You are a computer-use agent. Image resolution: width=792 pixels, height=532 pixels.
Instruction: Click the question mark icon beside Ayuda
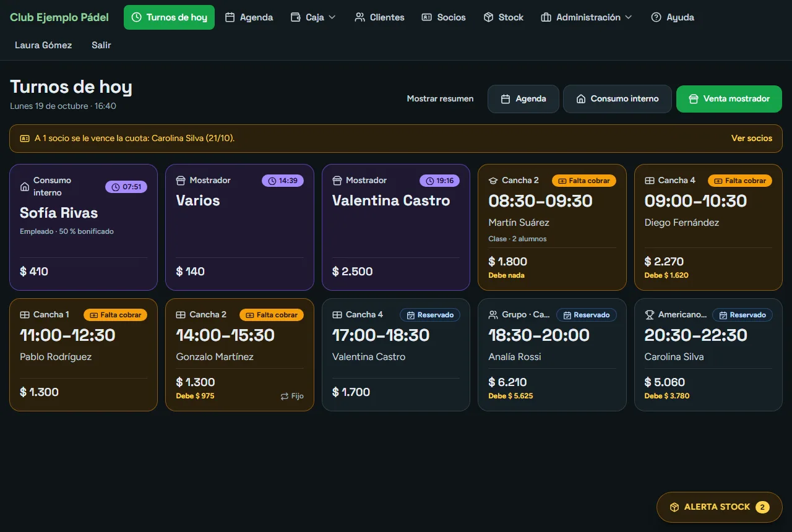point(656,17)
